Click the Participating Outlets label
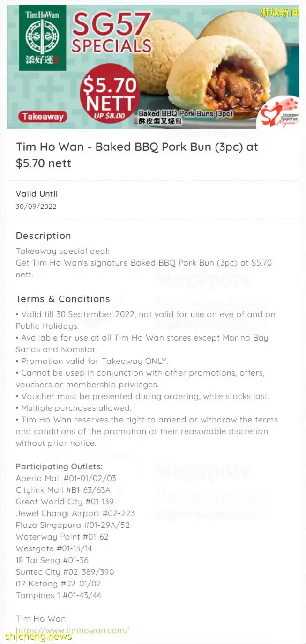 click(x=59, y=466)
